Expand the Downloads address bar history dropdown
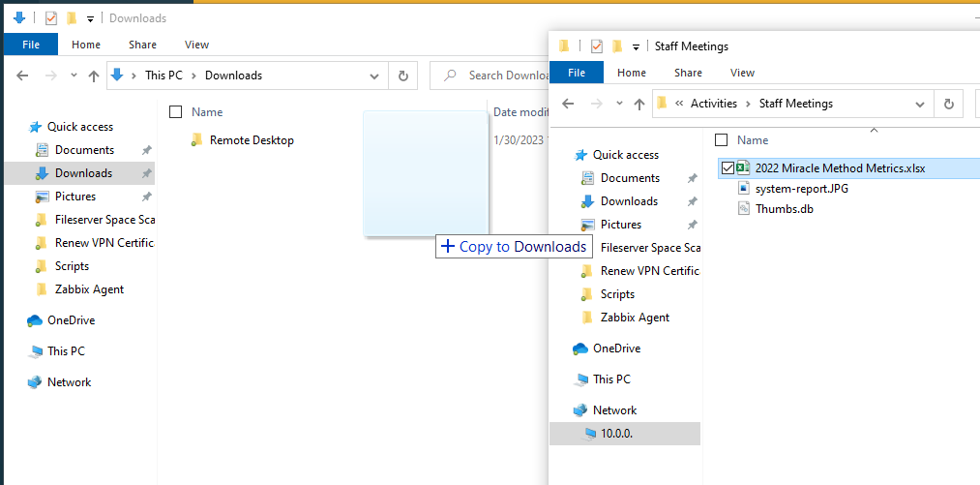Screen dimensions: 980x485 [x=374, y=76]
